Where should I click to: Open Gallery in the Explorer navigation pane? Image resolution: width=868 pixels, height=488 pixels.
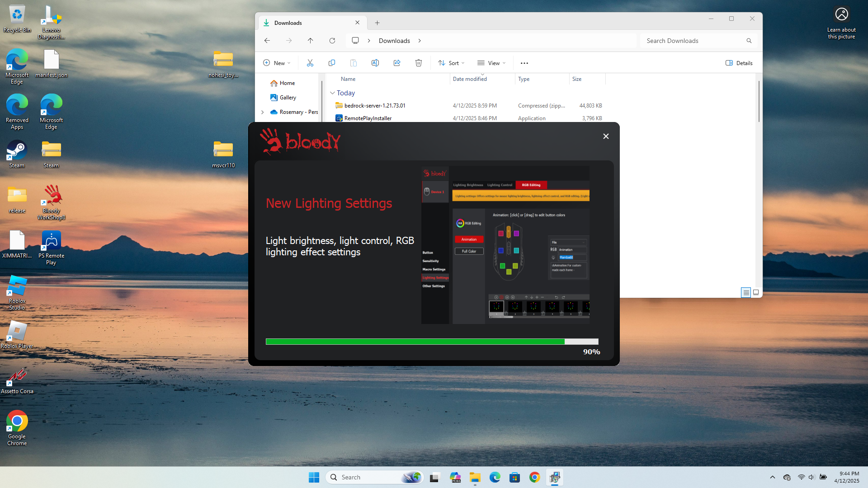(x=288, y=98)
